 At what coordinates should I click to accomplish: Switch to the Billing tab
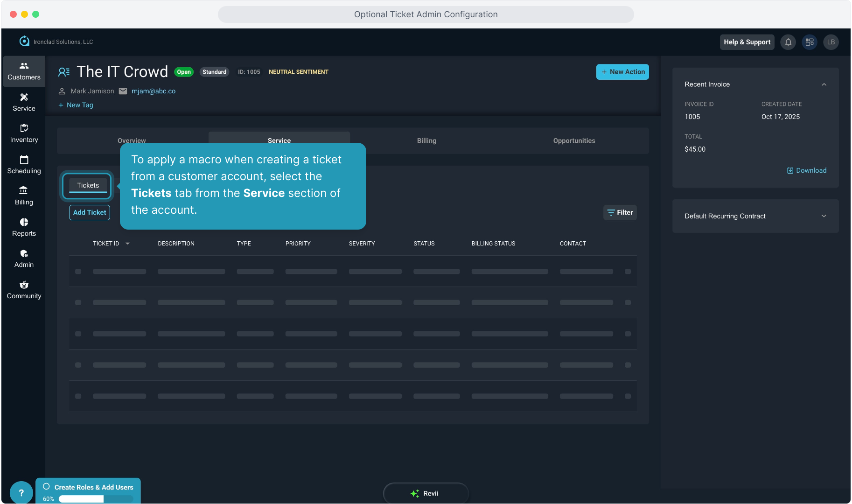point(426,140)
